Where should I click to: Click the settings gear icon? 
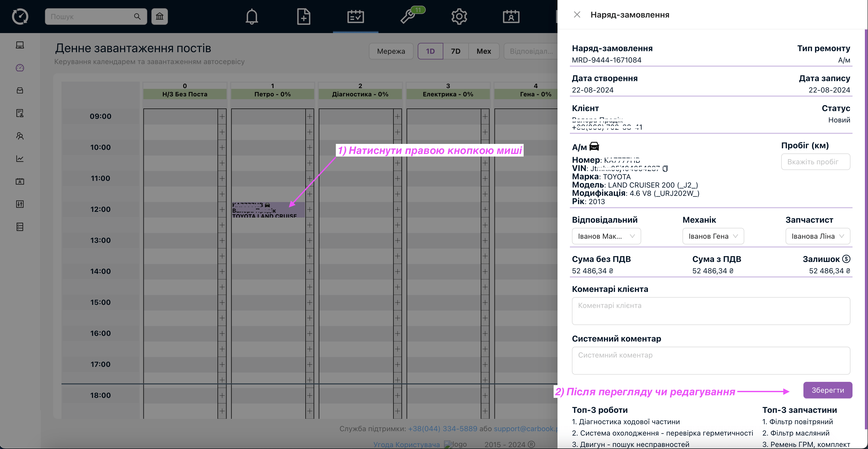[459, 16]
